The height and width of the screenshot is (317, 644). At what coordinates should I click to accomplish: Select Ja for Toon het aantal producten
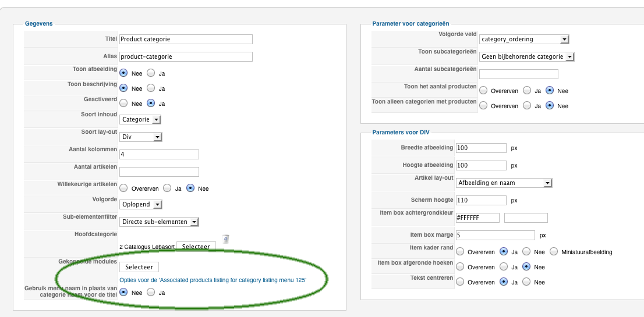pyautogui.click(x=526, y=91)
